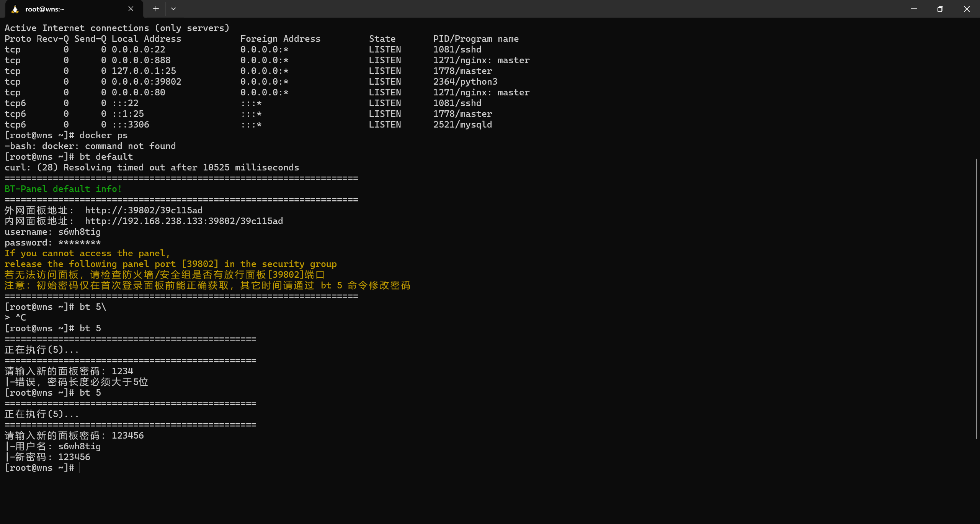
Task: Open the 192.168.238.133 internal panel URL
Action: [x=184, y=221]
